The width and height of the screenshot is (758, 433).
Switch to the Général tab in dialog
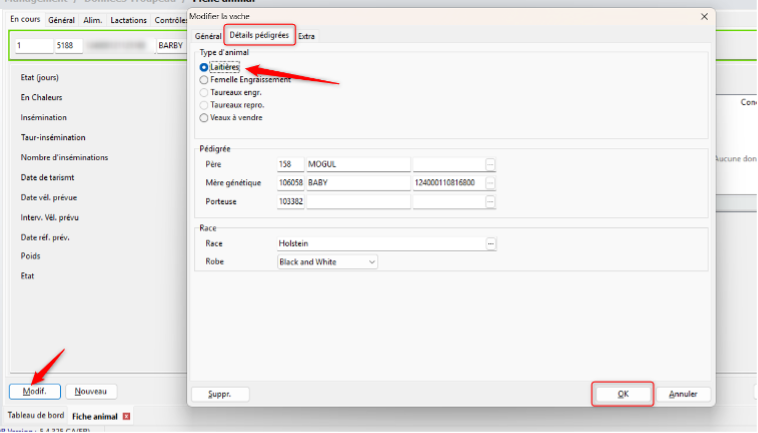point(208,36)
